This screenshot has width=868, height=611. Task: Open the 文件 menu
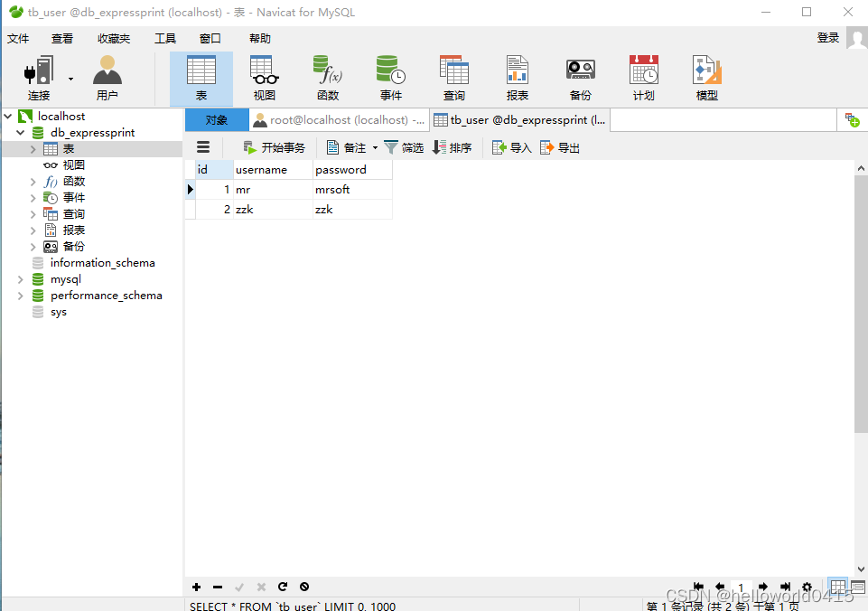(x=18, y=39)
